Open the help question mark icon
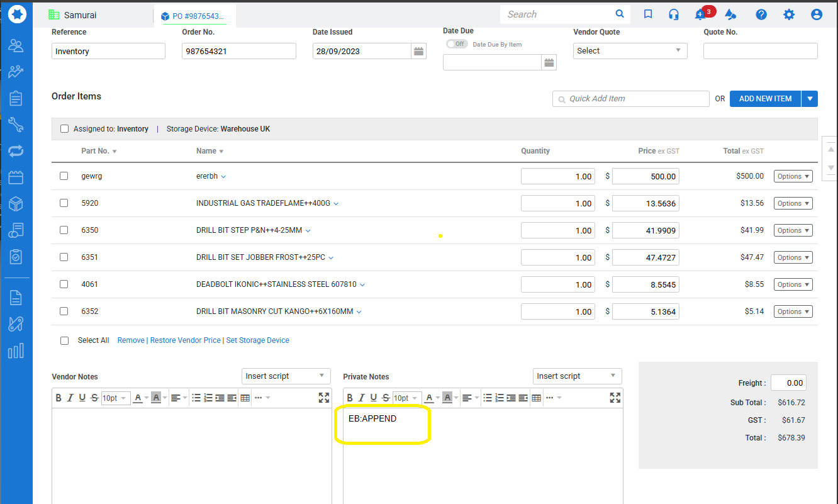 [761, 14]
